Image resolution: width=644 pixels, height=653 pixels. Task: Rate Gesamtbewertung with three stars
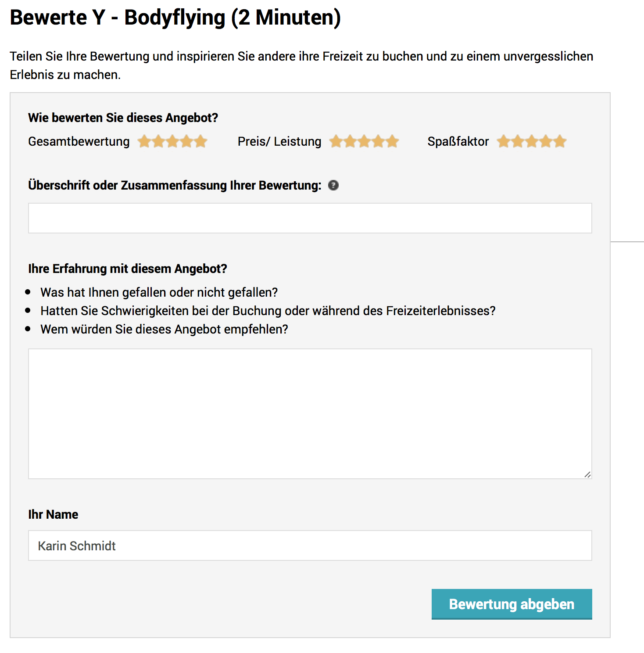tap(172, 141)
